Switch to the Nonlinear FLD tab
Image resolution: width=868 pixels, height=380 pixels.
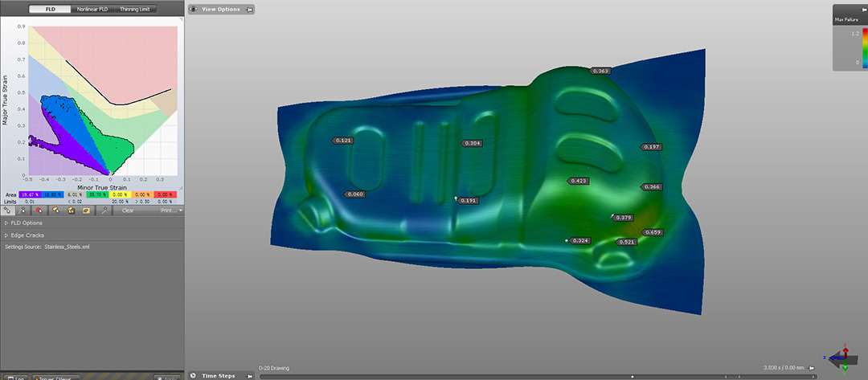[x=92, y=10]
